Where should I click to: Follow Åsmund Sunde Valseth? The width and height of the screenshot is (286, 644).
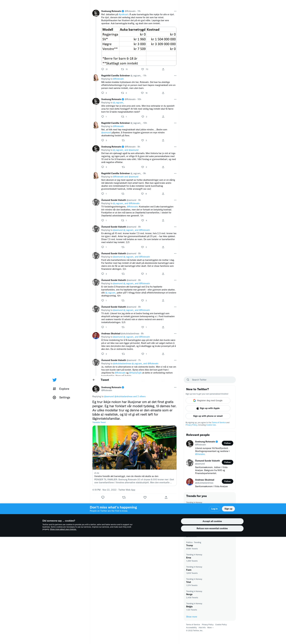(227, 462)
